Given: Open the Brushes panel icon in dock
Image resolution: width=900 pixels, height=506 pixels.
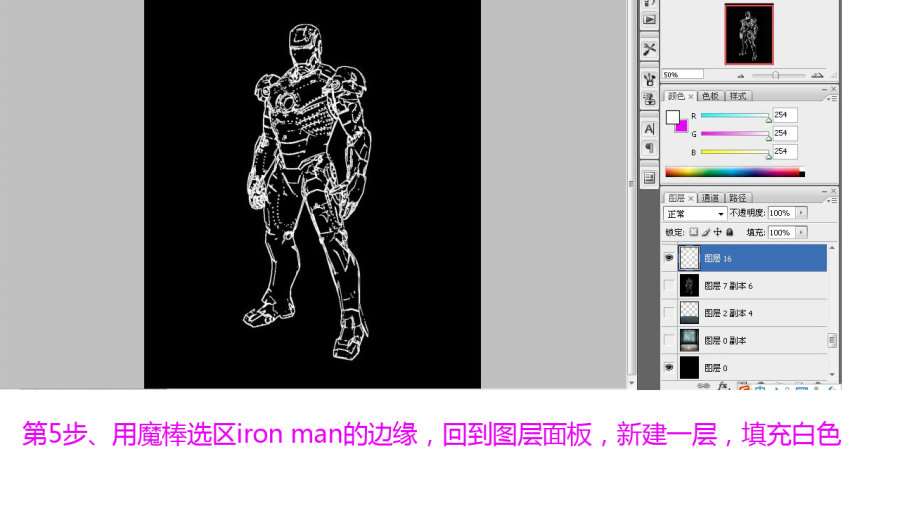Looking at the screenshot, I should pyautogui.click(x=649, y=79).
